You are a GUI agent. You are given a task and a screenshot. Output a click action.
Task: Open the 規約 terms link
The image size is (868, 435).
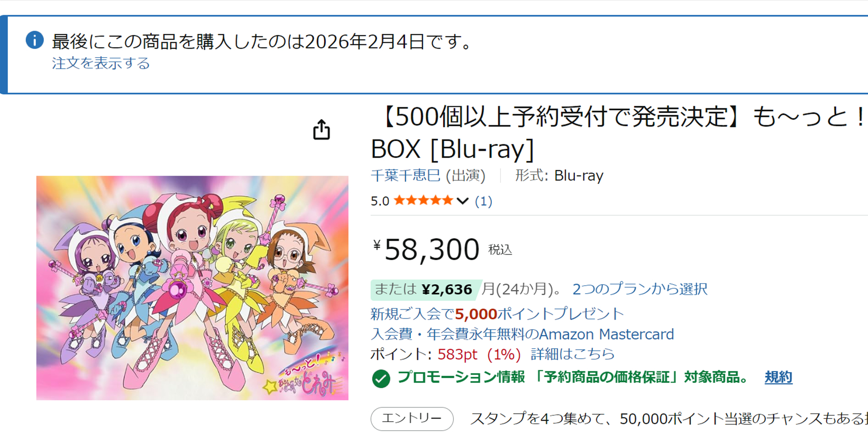click(778, 377)
